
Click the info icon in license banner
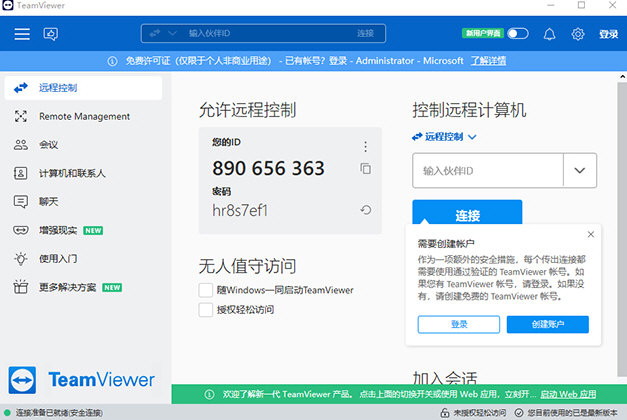(x=112, y=61)
